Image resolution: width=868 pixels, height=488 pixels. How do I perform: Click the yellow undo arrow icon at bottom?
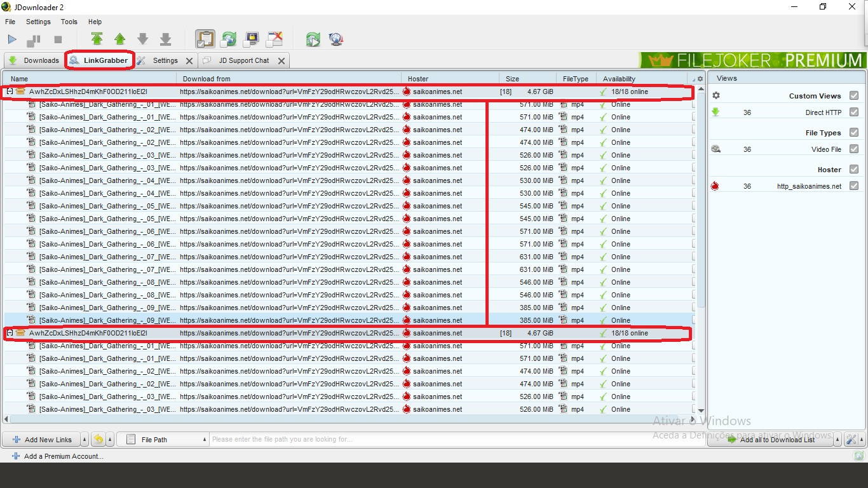coord(98,440)
